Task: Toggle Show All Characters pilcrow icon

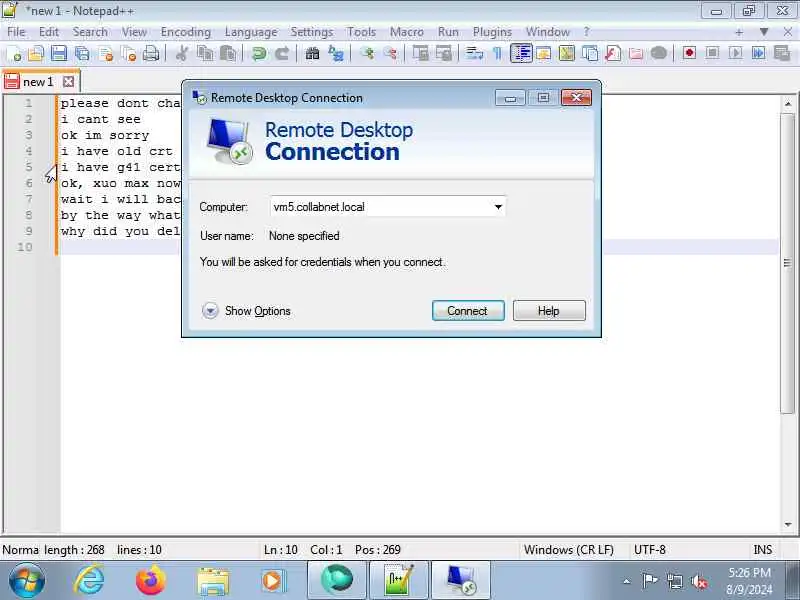Action: tap(497, 53)
